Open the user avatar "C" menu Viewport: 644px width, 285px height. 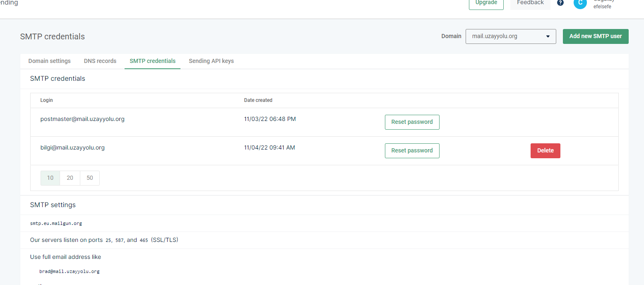point(580,3)
